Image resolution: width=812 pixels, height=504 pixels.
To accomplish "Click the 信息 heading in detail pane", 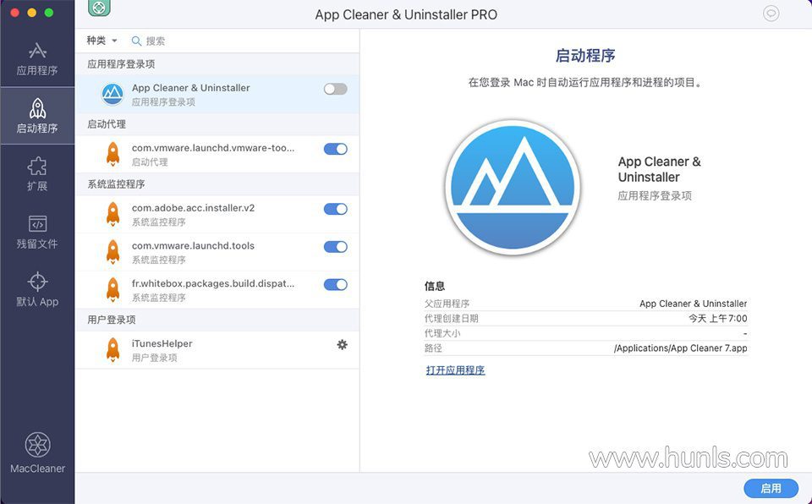I will pos(435,286).
